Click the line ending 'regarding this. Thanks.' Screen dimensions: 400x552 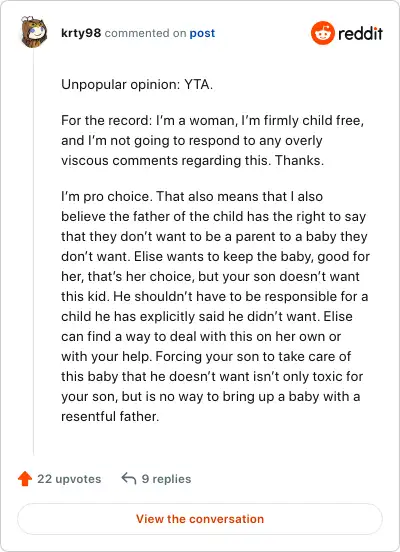pos(192,161)
